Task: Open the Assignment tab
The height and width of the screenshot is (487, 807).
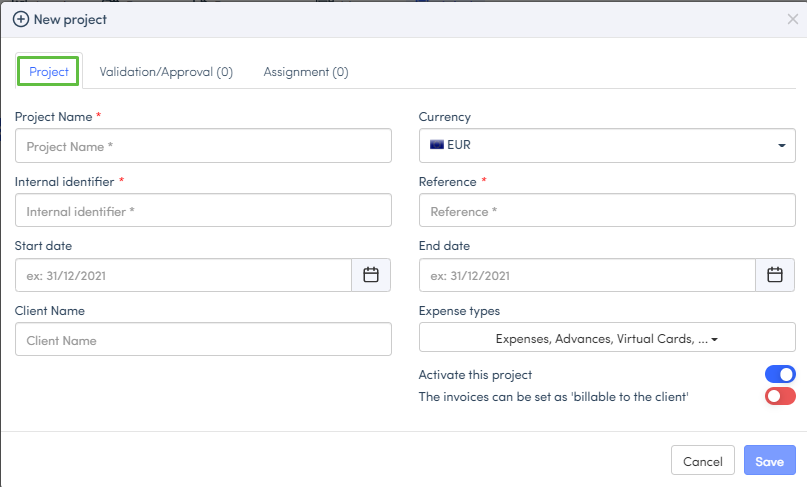Action: [306, 72]
